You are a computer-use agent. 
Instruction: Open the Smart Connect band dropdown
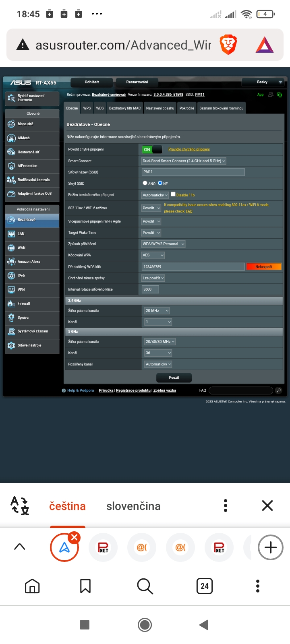point(184,161)
